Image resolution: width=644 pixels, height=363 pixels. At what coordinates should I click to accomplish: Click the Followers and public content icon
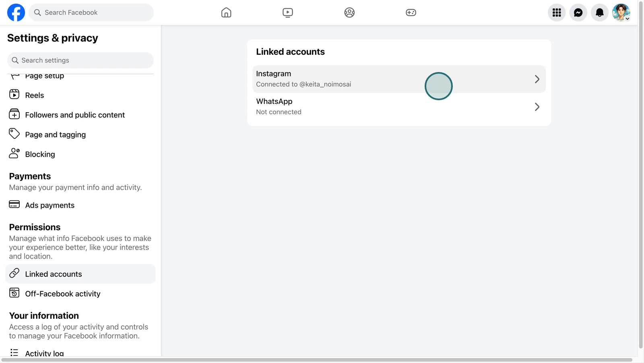pos(14,114)
